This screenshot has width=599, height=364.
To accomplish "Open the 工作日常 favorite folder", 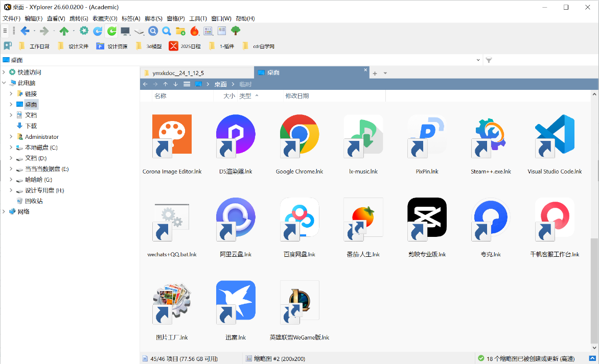I will tap(34, 46).
